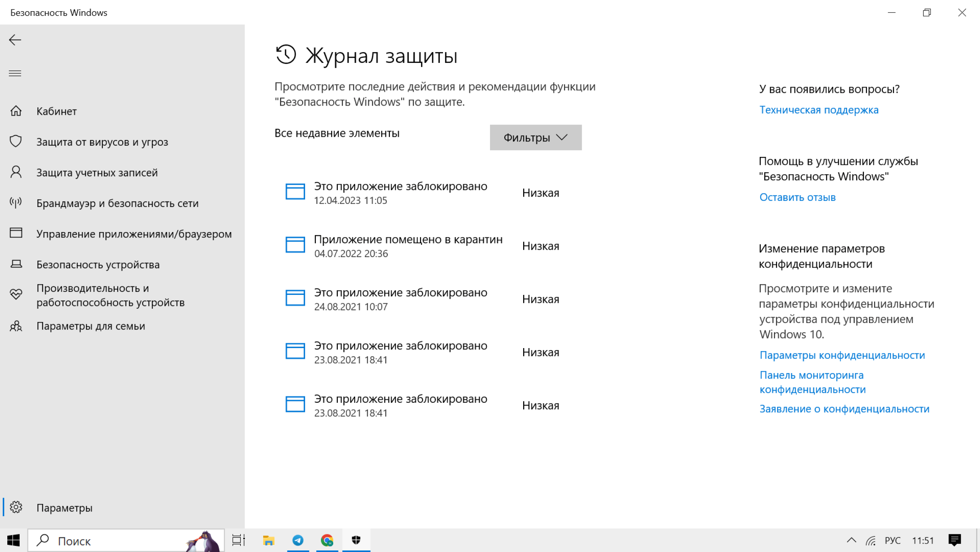Select Производительность и работоспособность устройств item
The width and height of the screenshot is (980, 552).
pyautogui.click(x=110, y=295)
